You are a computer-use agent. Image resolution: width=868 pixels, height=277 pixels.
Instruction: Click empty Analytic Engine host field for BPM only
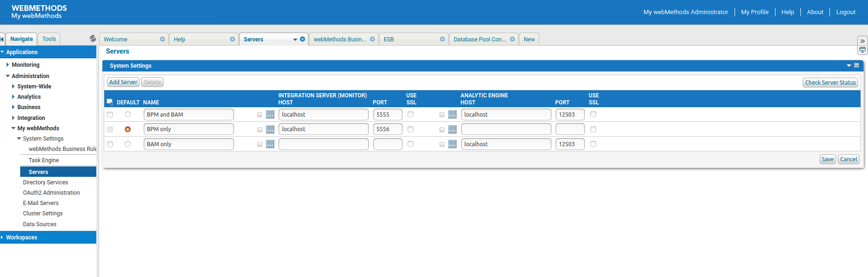tap(506, 129)
